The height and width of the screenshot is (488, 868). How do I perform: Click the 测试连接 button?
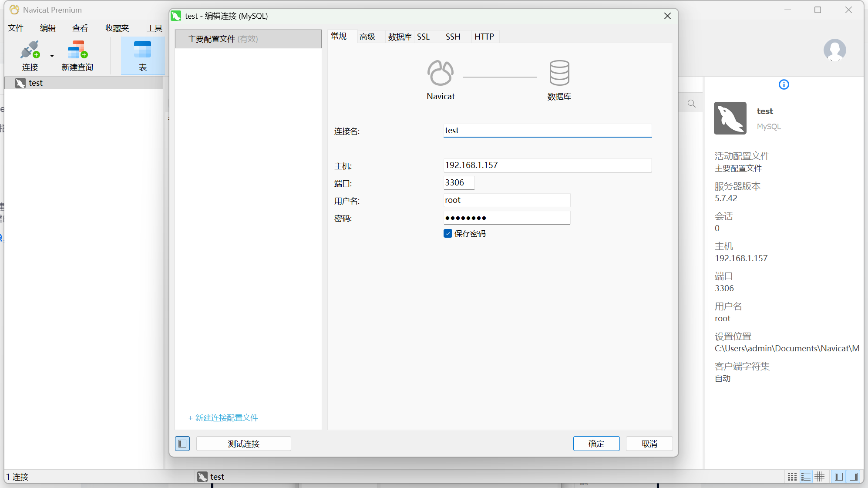point(243,444)
